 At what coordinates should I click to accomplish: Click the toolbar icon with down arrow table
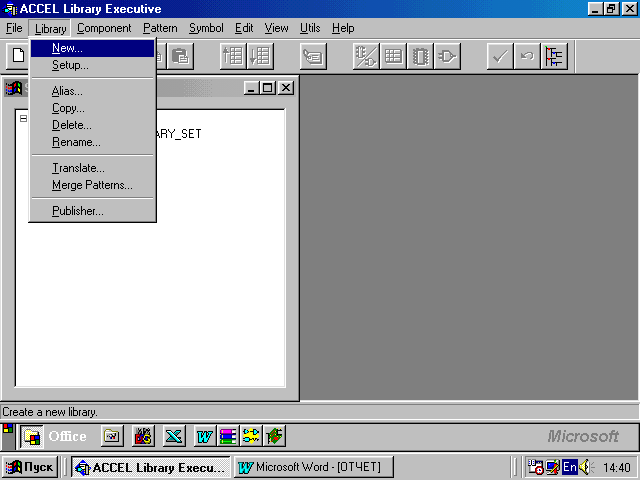pos(260,56)
